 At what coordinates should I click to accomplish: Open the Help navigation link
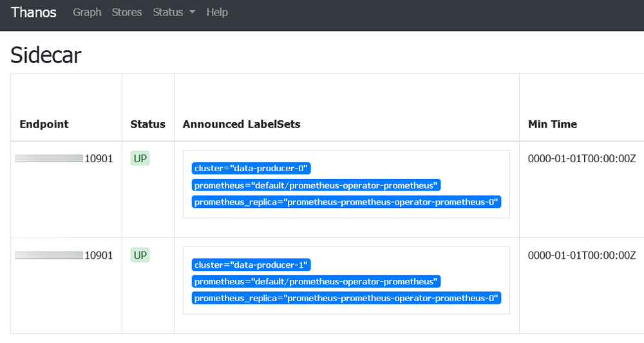click(x=217, y=12)
